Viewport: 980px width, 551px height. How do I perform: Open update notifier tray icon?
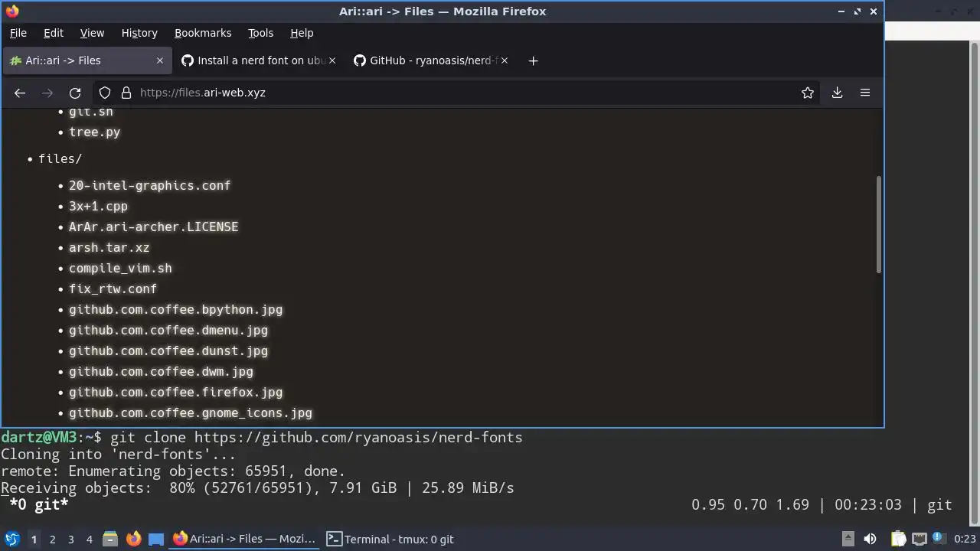[x=938, y=539]
